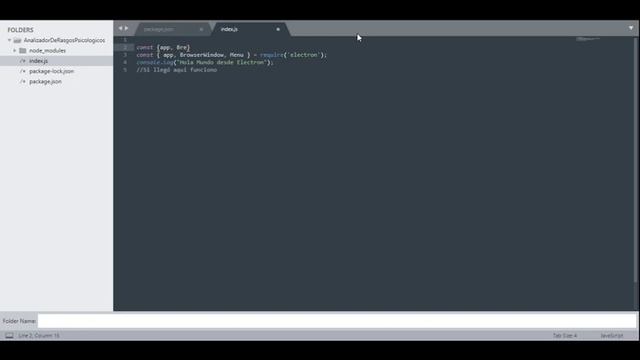Close the package.json tab

click(201, 29)
